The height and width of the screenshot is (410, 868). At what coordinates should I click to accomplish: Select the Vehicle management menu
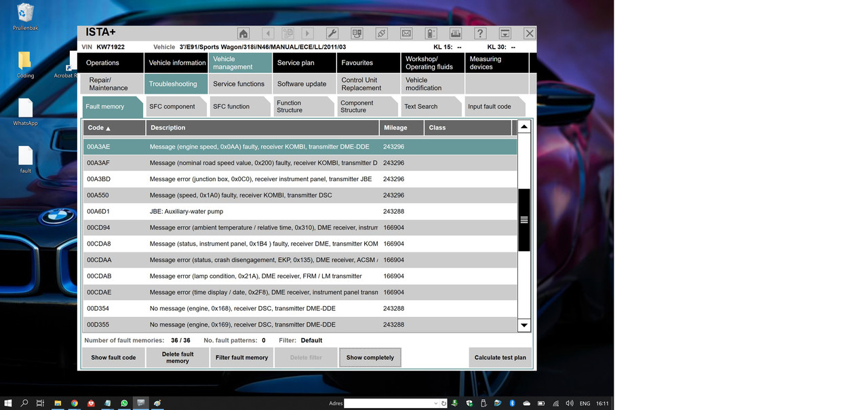(x=239, y=62)
